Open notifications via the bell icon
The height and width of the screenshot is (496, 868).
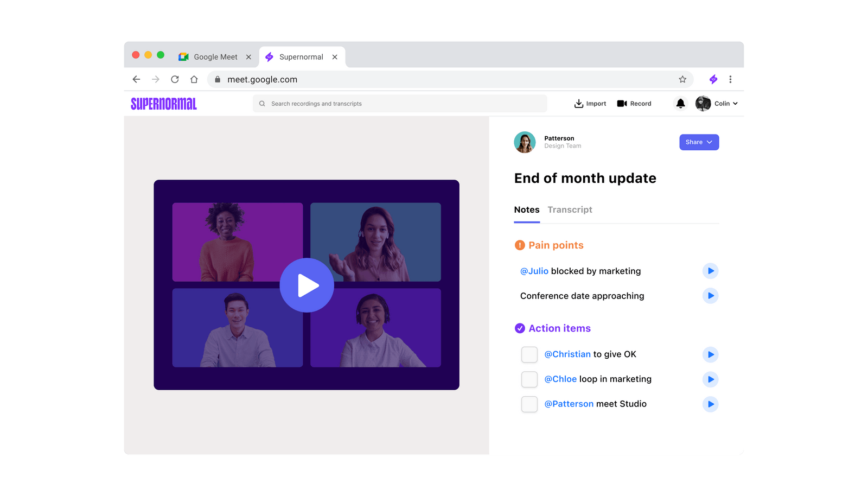(x=680, y=103)
